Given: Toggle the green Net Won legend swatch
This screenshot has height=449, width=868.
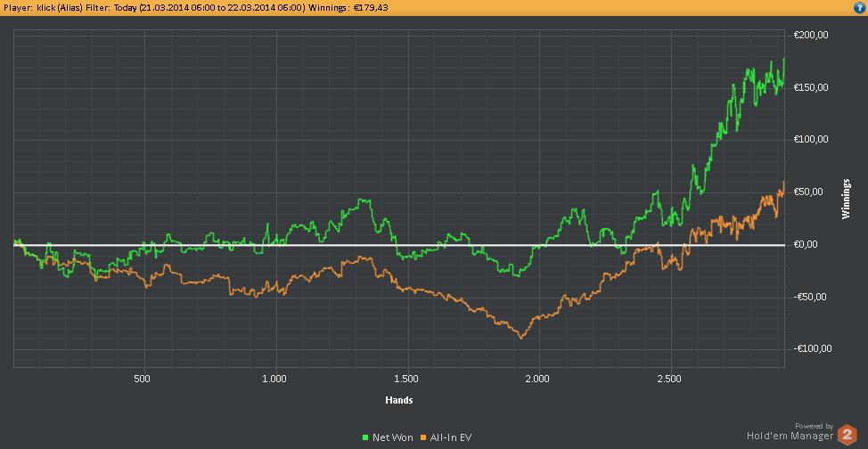Looking at the screenshot, I should 365,437.
